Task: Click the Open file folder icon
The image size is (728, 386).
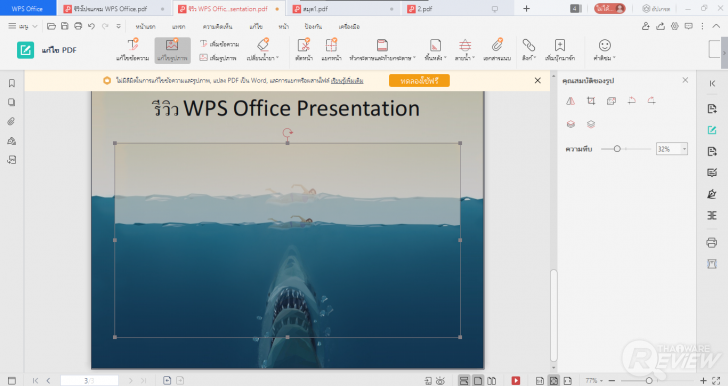Action: click(x=52, y=26)
